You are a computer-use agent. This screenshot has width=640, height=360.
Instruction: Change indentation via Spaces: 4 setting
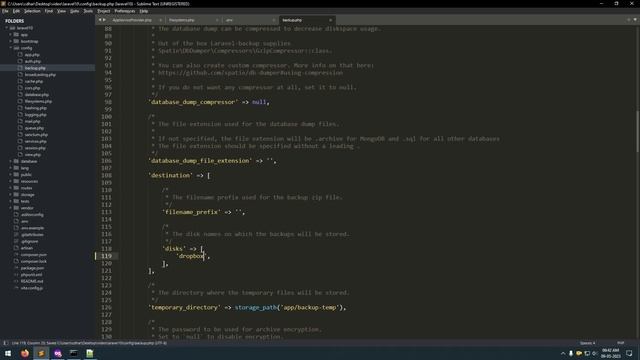point(587,343)
